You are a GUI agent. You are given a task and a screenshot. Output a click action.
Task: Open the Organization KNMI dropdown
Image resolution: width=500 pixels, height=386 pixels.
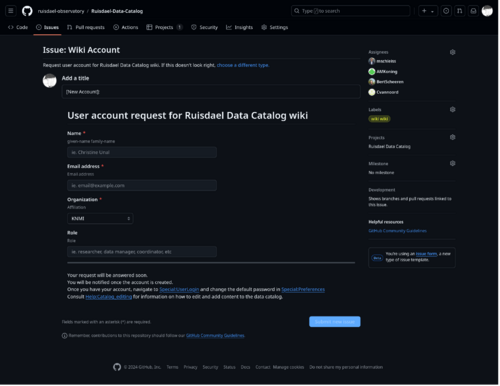pos(100,219)
